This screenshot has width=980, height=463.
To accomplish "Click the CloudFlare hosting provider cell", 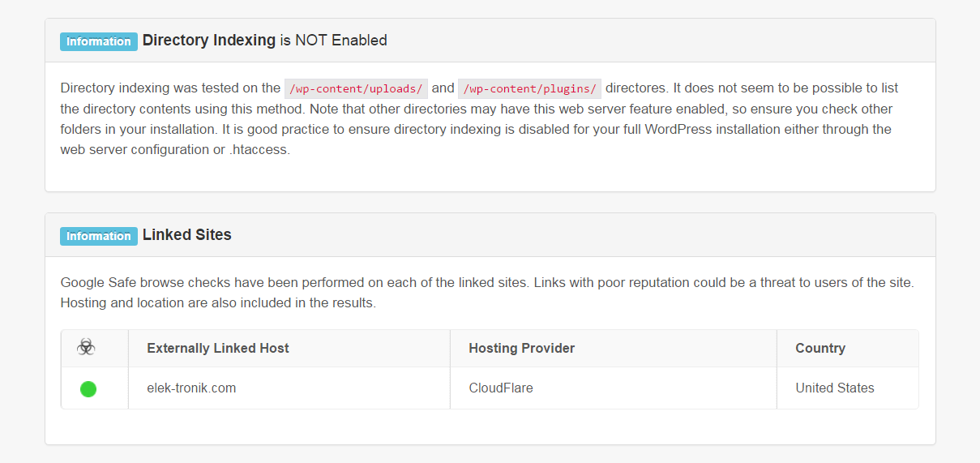I will 501,388.
